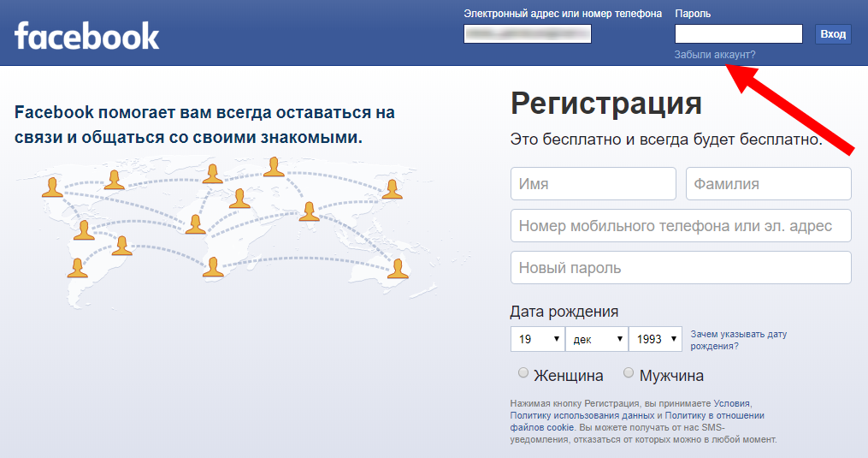
Task: Open the birth day dropdown showing 19
Action: coord(538,339)
